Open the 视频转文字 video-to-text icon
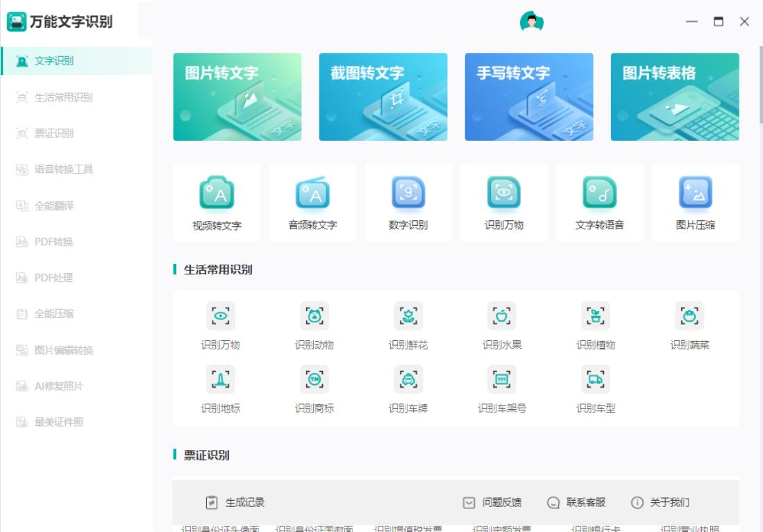The image size is (763, 532). [x=216, y=192]
